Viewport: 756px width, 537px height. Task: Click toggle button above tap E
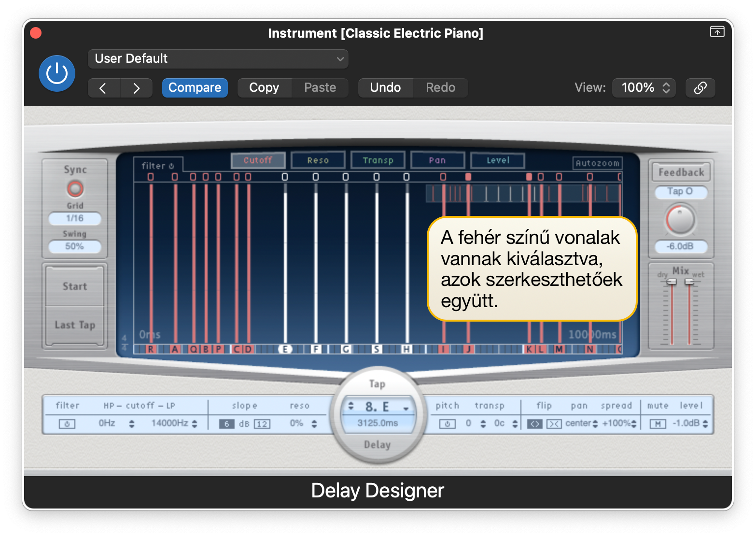click(285, 177)
